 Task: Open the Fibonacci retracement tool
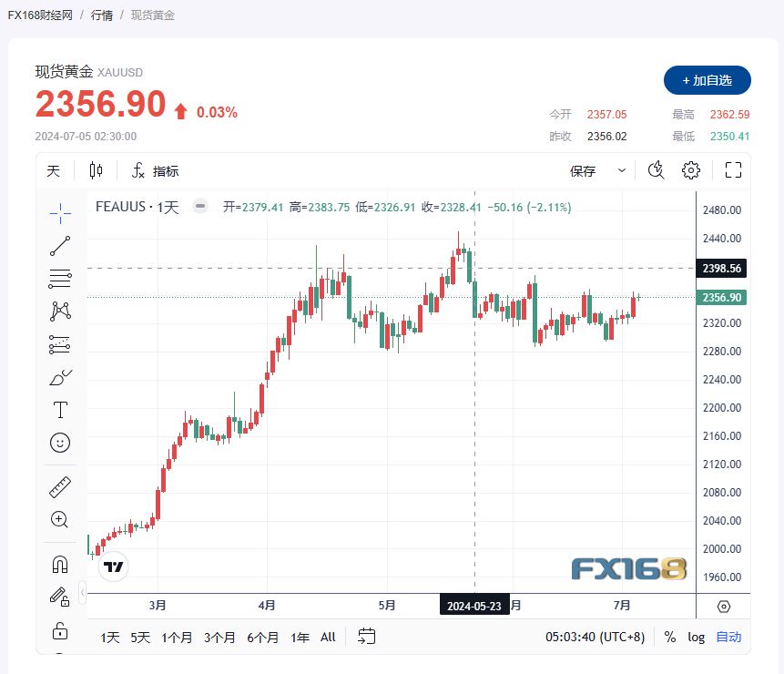(x=60, y=278)
